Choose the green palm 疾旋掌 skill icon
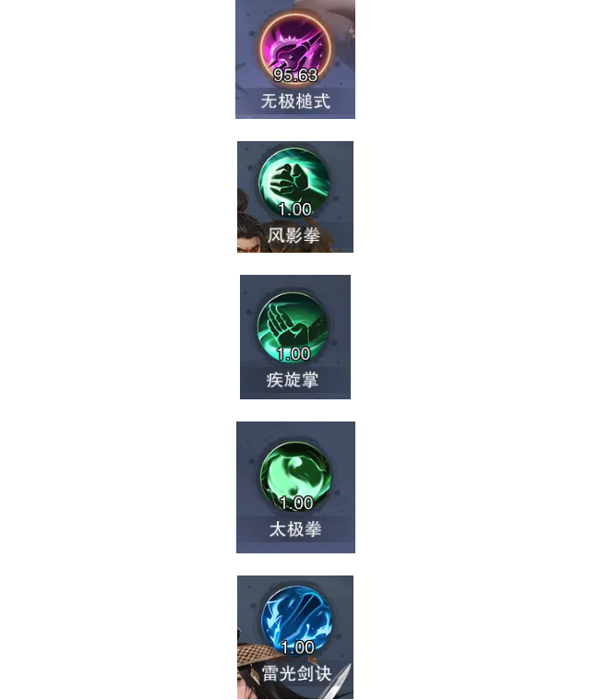Viewport: 599px width, 700px height. pyautogui.click(x=294, y=327)
